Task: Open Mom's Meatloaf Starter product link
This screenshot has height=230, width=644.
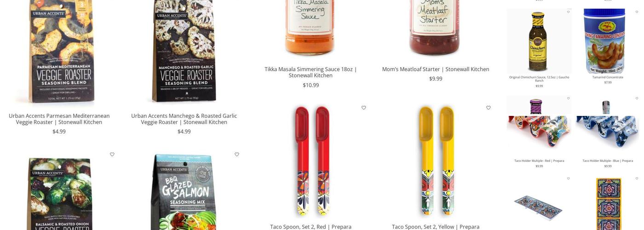Action: (x=436, y=69)
